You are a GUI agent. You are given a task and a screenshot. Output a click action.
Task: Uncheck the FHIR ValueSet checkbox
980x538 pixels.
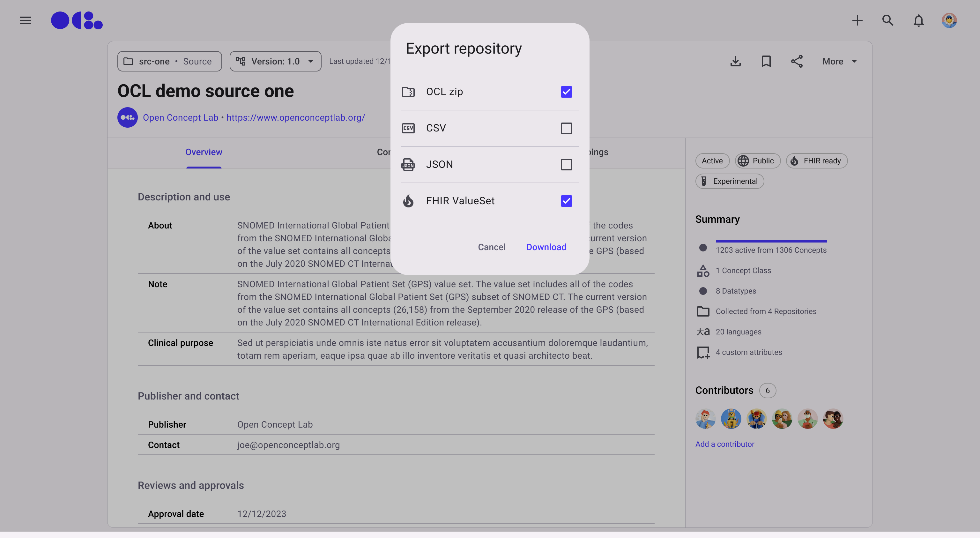point(566,201)
